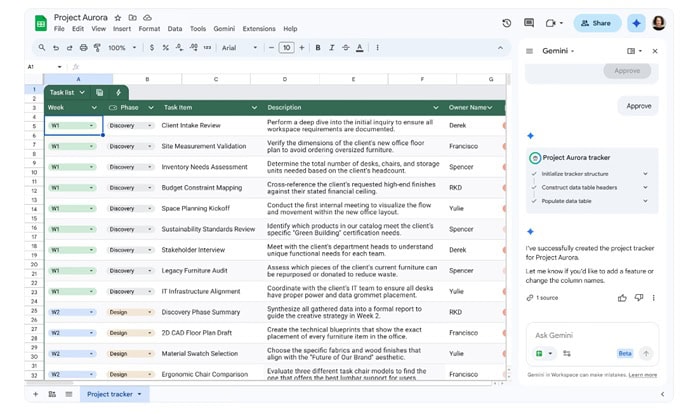Screen dimensions: 700x414
Task: Click the redo arrow
Action: coord(70,48)
